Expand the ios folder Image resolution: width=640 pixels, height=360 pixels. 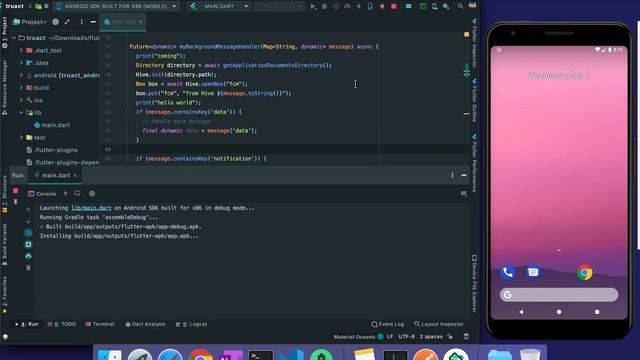coord(21,100)
